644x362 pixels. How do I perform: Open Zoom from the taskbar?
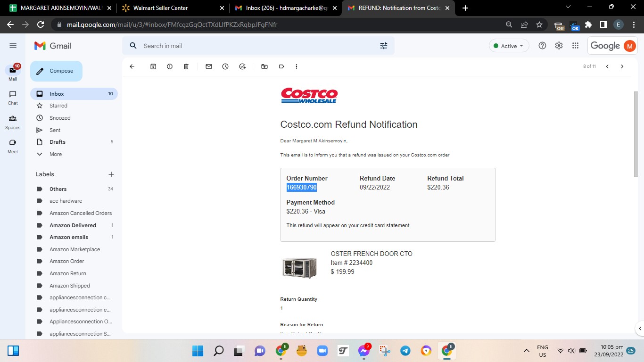(x=322, y=351)
